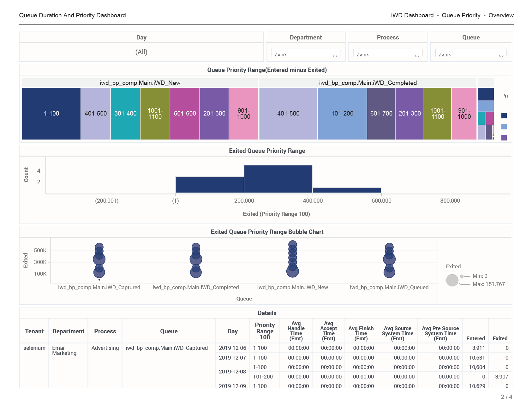The height and width of the screenshot is (411, 532).
Task: Click the light blue legend swatch
Action: [504, 127]
